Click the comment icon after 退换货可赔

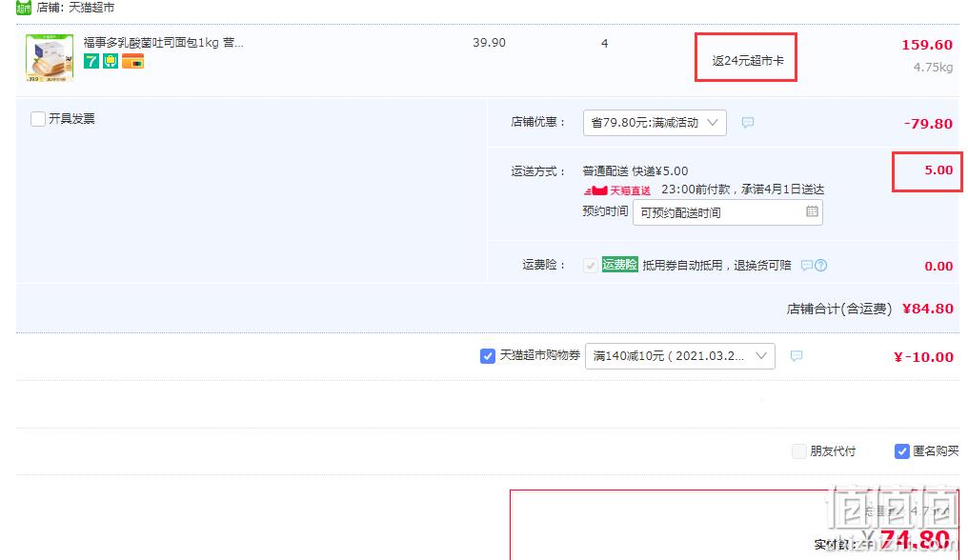806,266
